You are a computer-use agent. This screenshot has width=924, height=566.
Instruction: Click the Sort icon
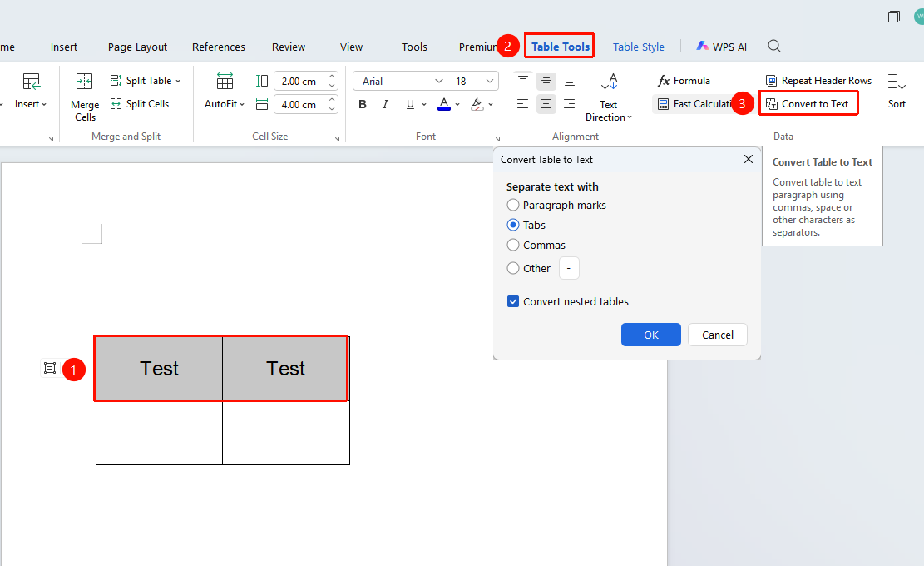pos(897,82)
